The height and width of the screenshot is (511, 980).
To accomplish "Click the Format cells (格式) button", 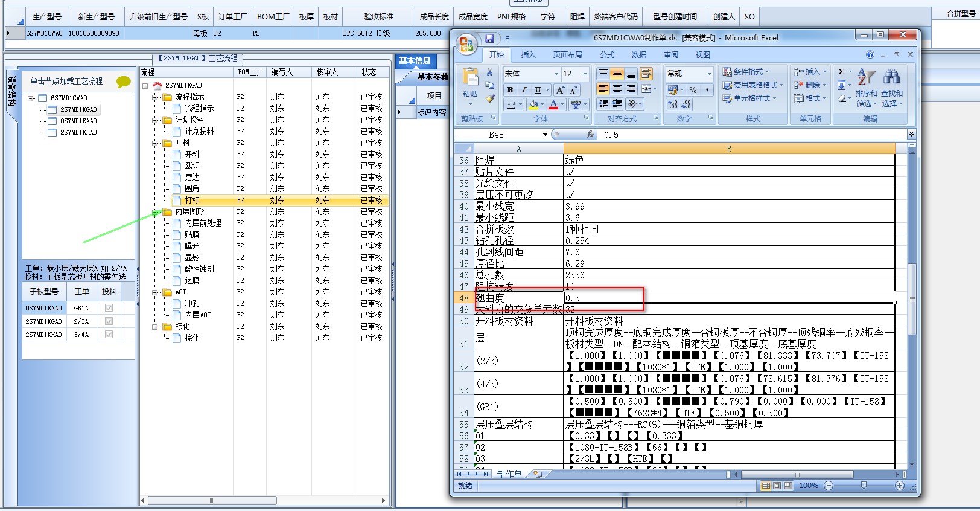I will pos(809,98).
